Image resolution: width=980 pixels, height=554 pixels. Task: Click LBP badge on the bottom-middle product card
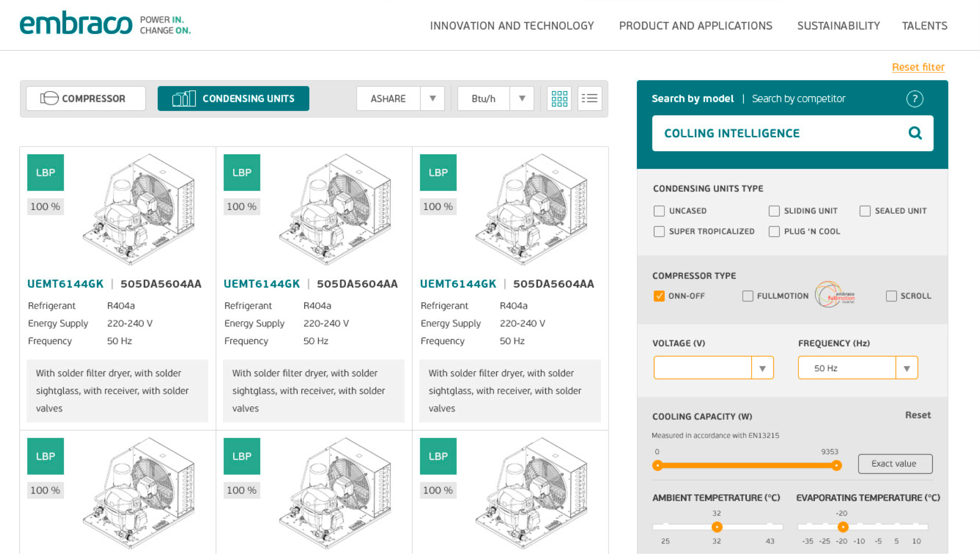pyautogui.click(x=242, y=456)
